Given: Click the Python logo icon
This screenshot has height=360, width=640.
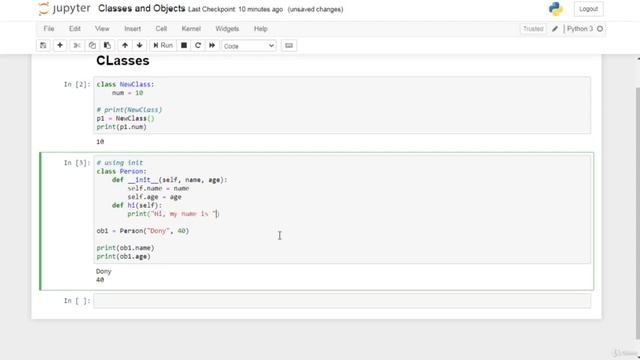Looking at the screenshot, I should click(x=556, y=9).
